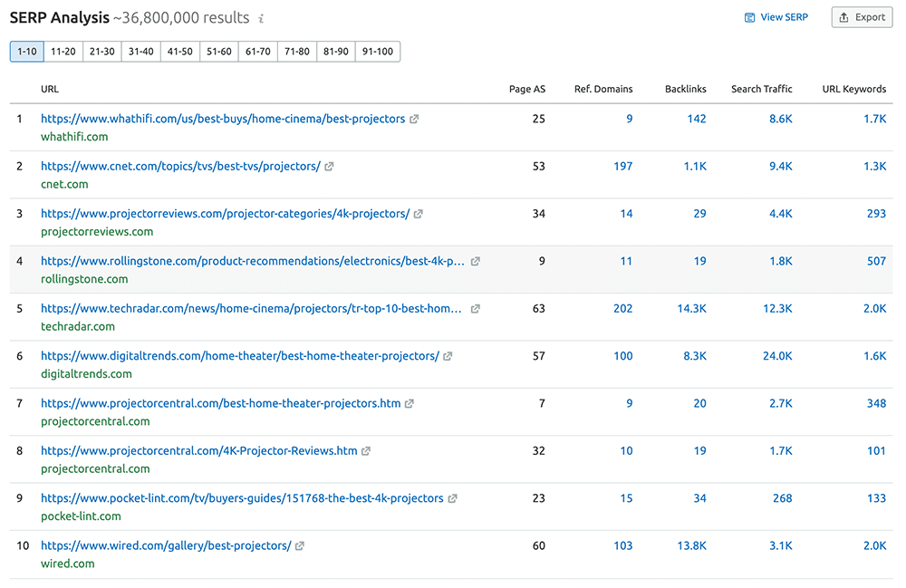Click the wired.com domain text
Viewport: 906px width, 588px height.
pyautogui.click(x=68, y=564)
